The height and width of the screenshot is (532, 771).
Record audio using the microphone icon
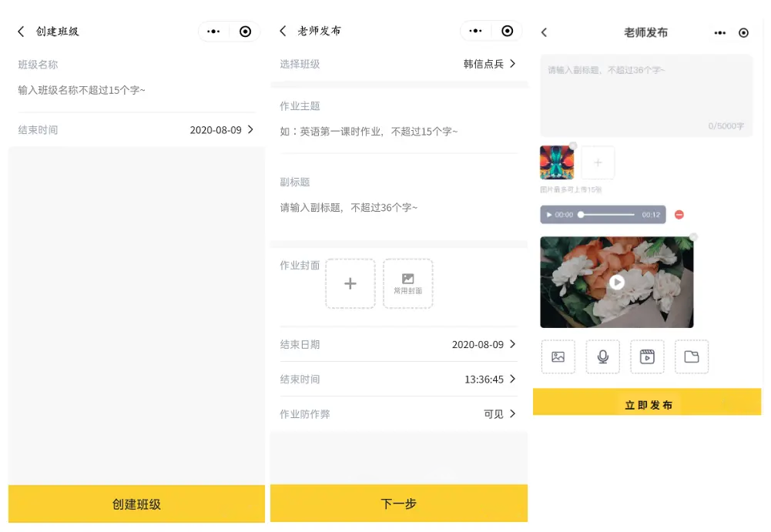pos(603,356)
